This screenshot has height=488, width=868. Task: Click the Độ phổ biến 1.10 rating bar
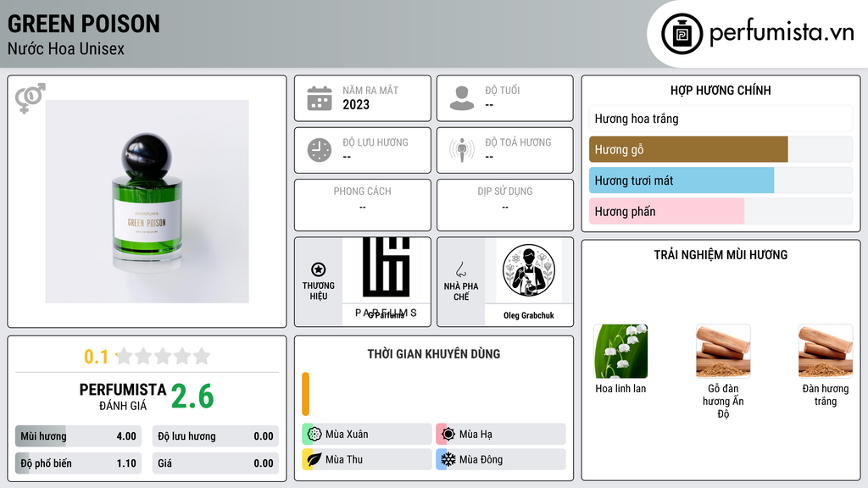point(79,463)
